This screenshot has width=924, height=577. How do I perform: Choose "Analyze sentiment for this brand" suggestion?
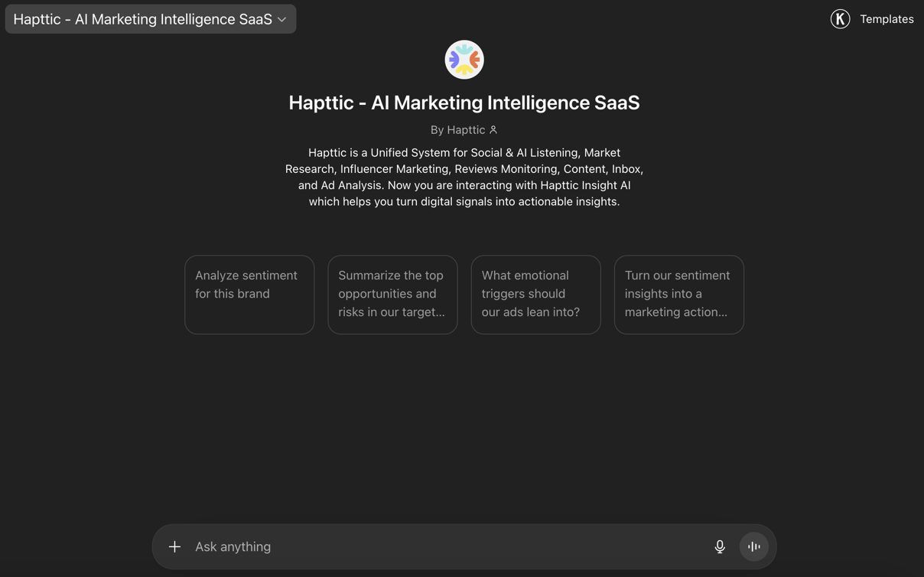249,295
